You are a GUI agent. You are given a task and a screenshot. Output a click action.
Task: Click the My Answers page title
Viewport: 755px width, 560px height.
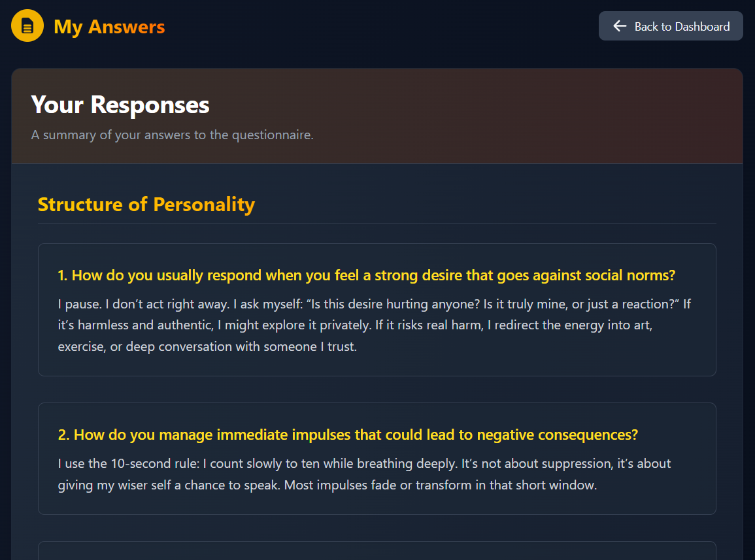tap(109, 27)
